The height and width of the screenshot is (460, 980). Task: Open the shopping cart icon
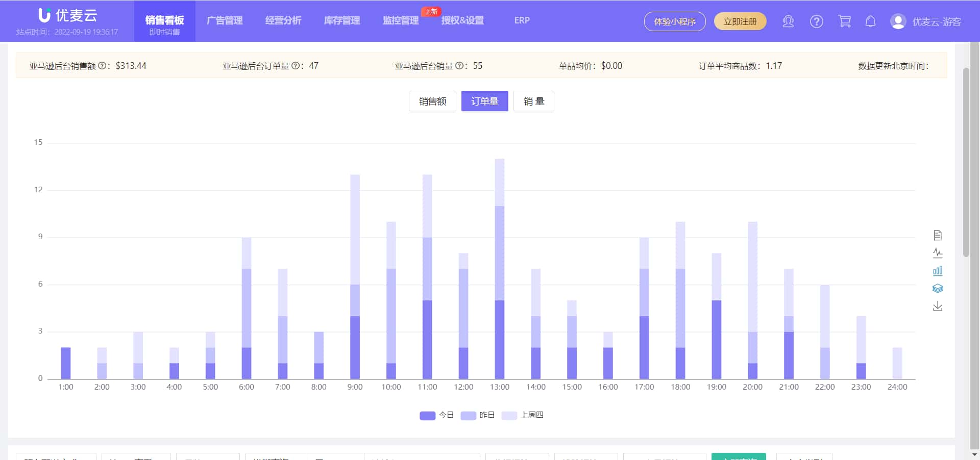click(x=844, y=21)
